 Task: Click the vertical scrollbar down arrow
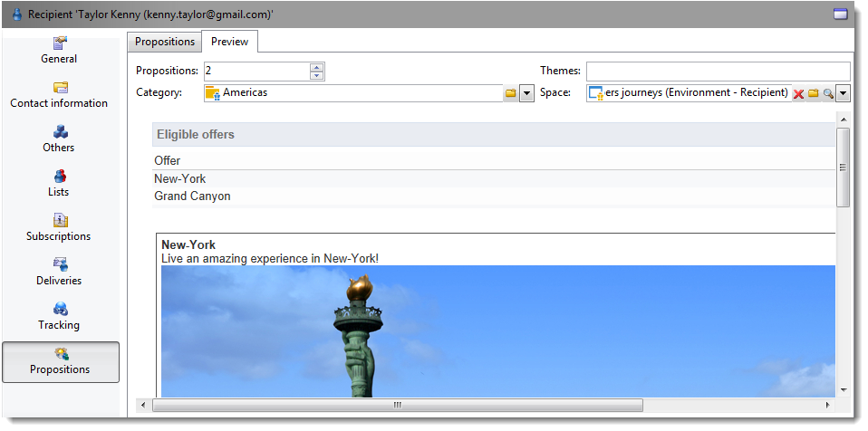(844, 390)
